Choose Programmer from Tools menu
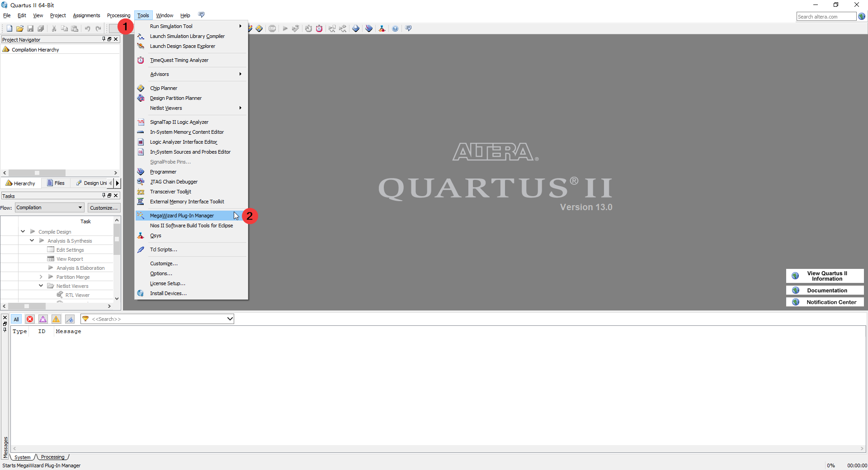This screenshot has height=470, width=868. [192, 172]
